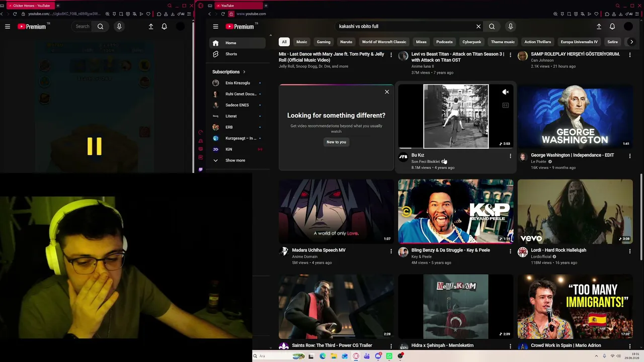Image resolution: width=644 pixels, height=362 pixels.
Task: Select the 'Action Thrillers' filter chip
Action: tap(538, 42)
